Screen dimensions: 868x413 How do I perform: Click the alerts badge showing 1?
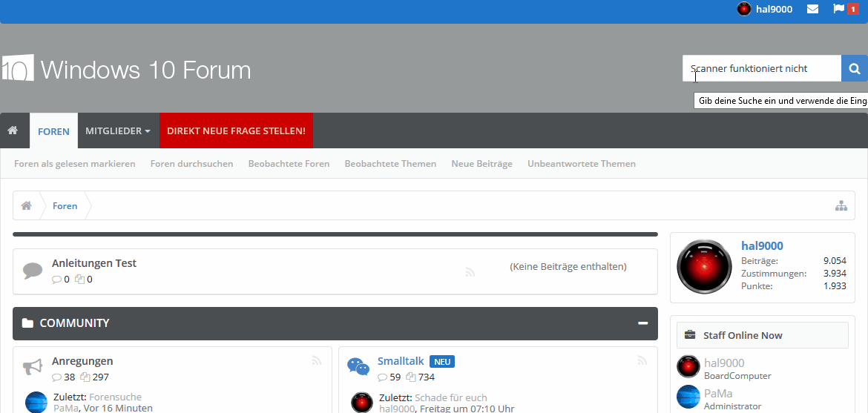click(853, 10)
